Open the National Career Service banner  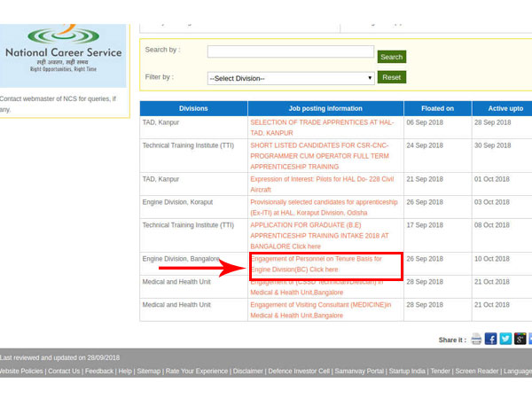tap(63, 56)
